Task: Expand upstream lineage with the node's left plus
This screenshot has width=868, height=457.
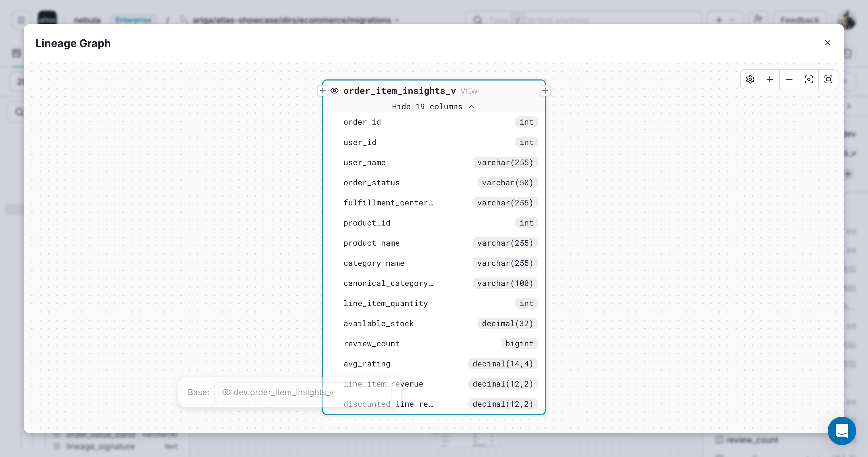Action: 322,90
